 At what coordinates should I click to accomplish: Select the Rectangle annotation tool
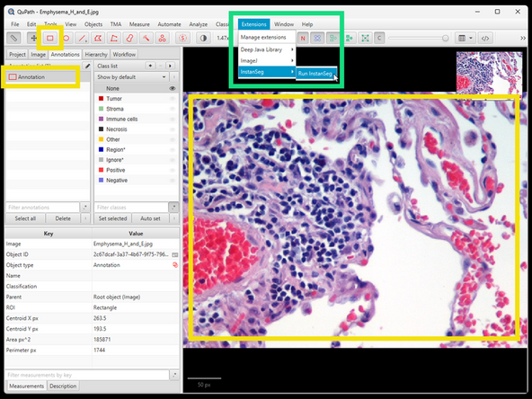click(x=50, y=38)
